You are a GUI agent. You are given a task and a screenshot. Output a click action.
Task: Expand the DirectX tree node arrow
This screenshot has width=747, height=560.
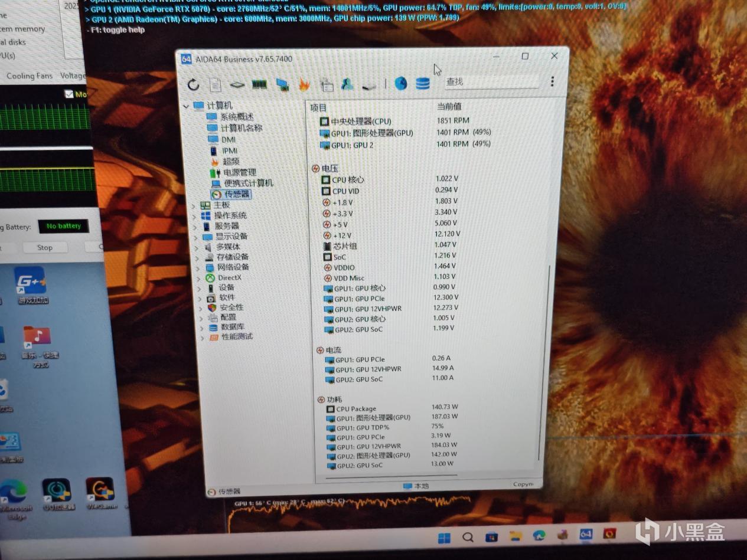click(198, 278)
